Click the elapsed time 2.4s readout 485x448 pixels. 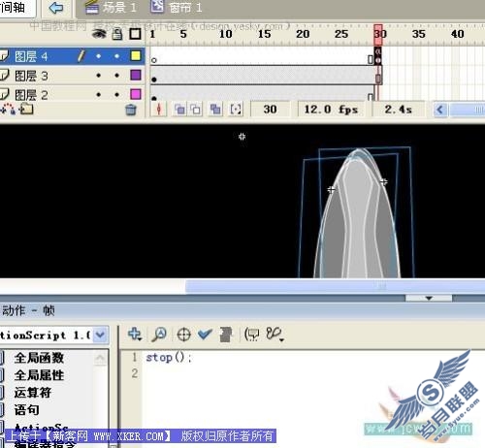pyautogui.click(x=399, y=110)
